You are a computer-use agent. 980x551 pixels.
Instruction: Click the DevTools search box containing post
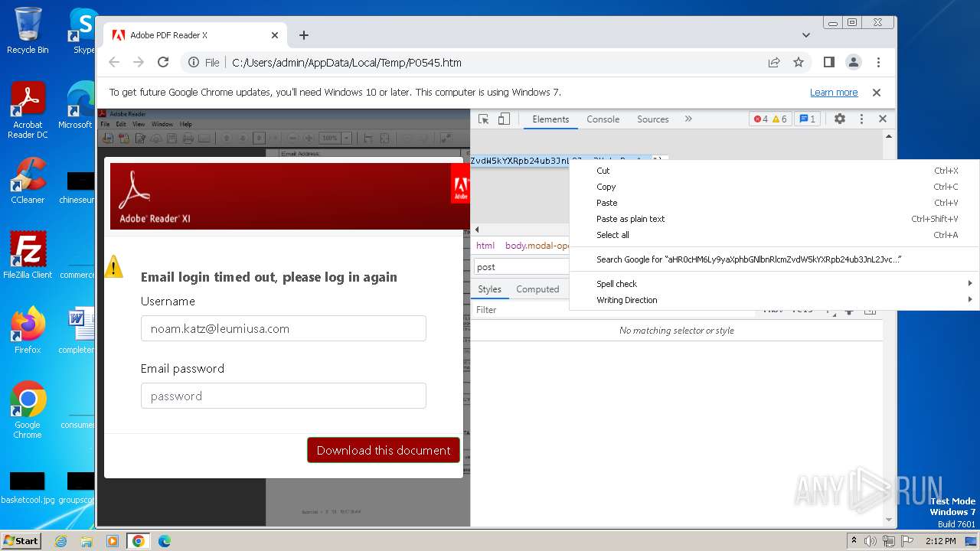[x=521, y=267]
